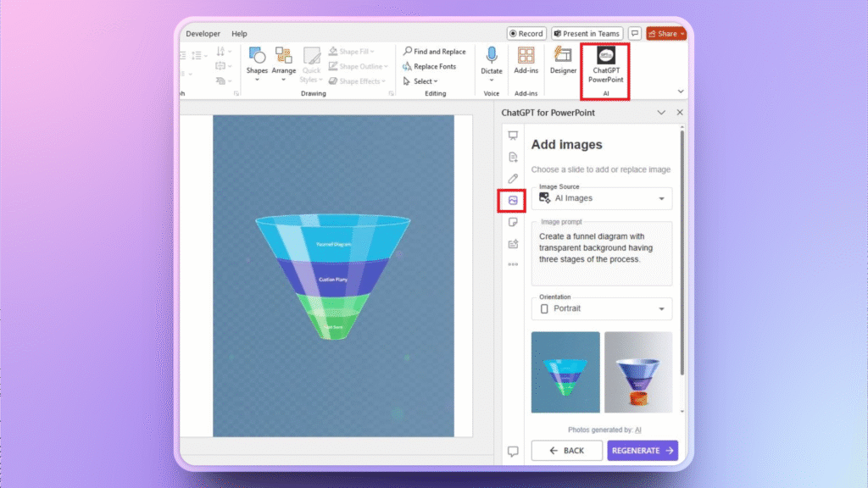Open the comments icon next to Share
This screenshot has height=488, width=868.
click(634, 34)
